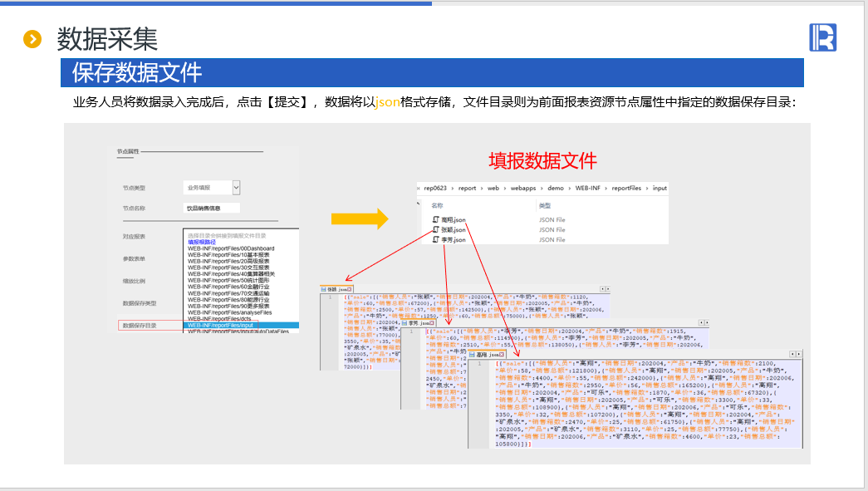This screenshot has width=868, height=491.
Task: Click the large yellow right arrow
Action: coord(359,218)
